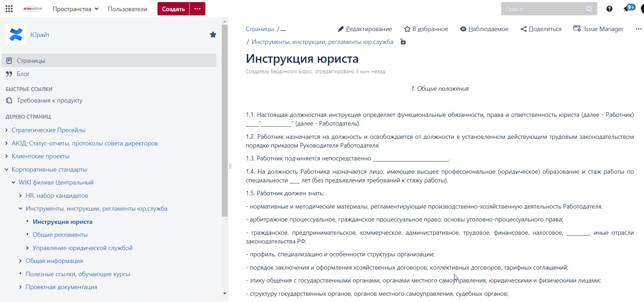Viewport: 644px width, 302px height.
Task: Collapse the Корпоративные стандарты tree node
Action: 7,169
